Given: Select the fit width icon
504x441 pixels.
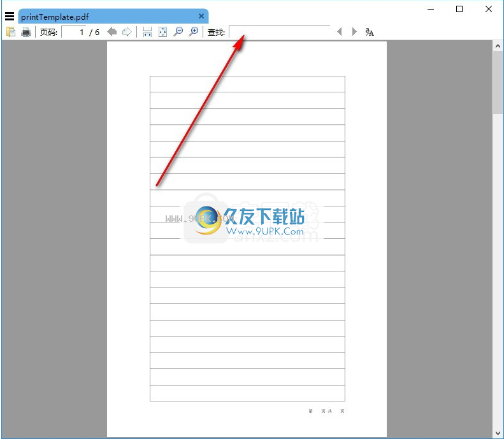Looking at the screenshot, I should [147, 32].
